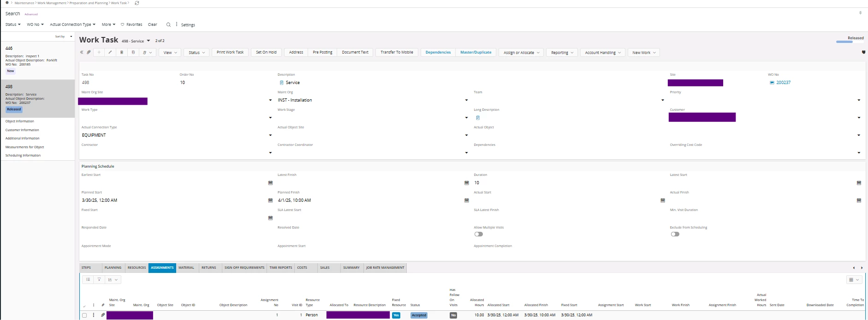The image size is (868, 320).
Task: Switch to JOB RATE MANAGEMENT tab
Action: (x=385, y=267)
